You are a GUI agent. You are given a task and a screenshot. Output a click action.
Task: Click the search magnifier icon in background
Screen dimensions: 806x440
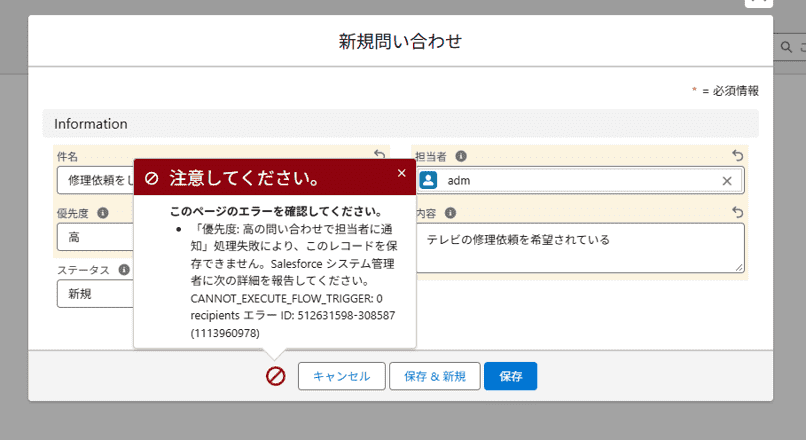pos(786,47)
